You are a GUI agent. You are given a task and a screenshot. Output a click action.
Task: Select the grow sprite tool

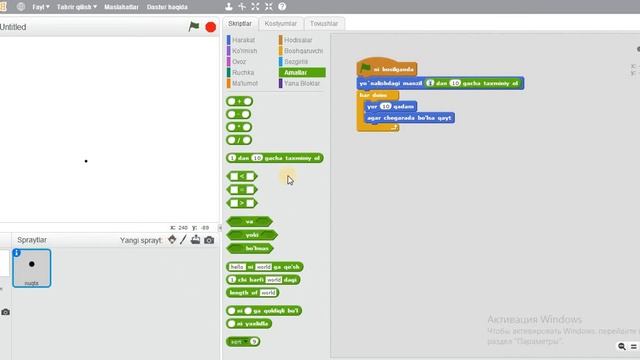[256, 6]
